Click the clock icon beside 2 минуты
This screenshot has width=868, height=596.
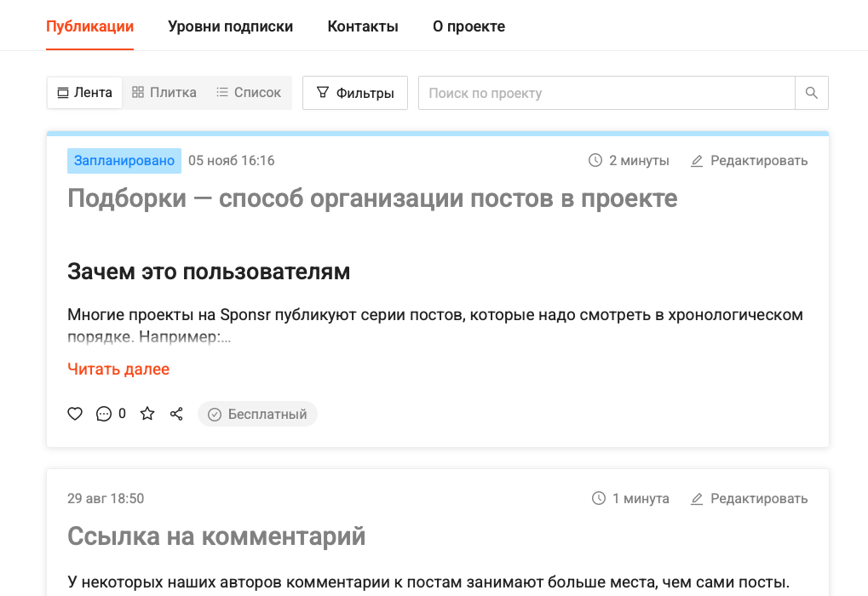595,161
